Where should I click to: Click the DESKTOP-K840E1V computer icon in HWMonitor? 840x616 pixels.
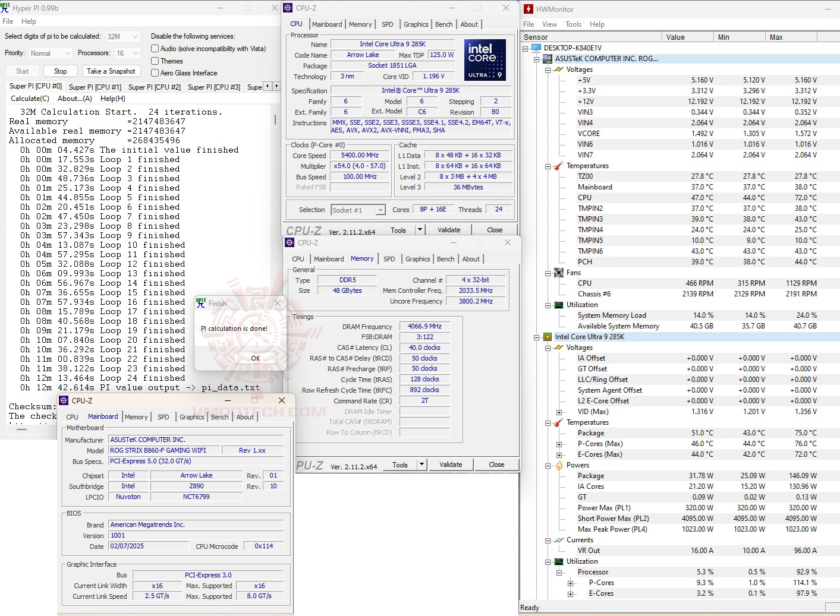pyautogui.click(x=536, y=48)
